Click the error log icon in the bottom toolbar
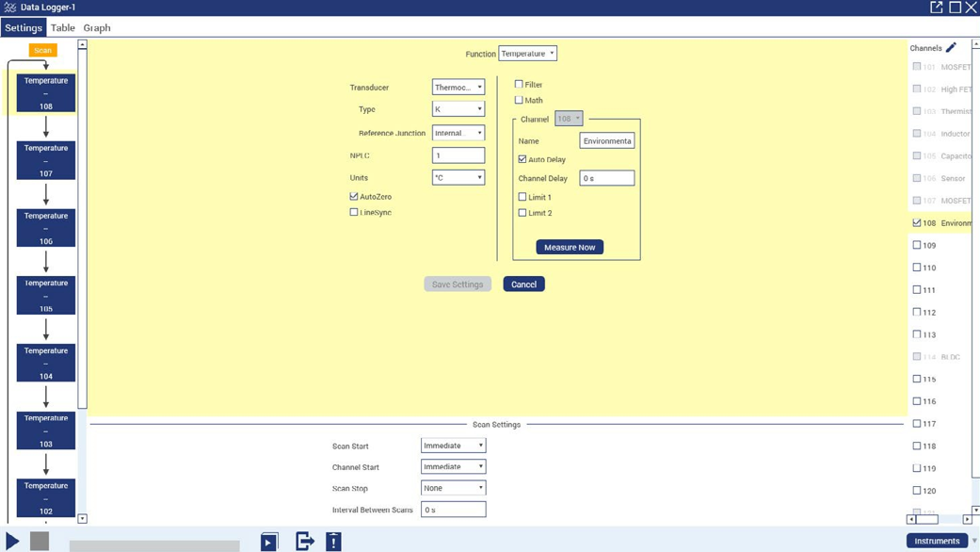The width and height of the screenshot is (980, 552). pos(331,541)
